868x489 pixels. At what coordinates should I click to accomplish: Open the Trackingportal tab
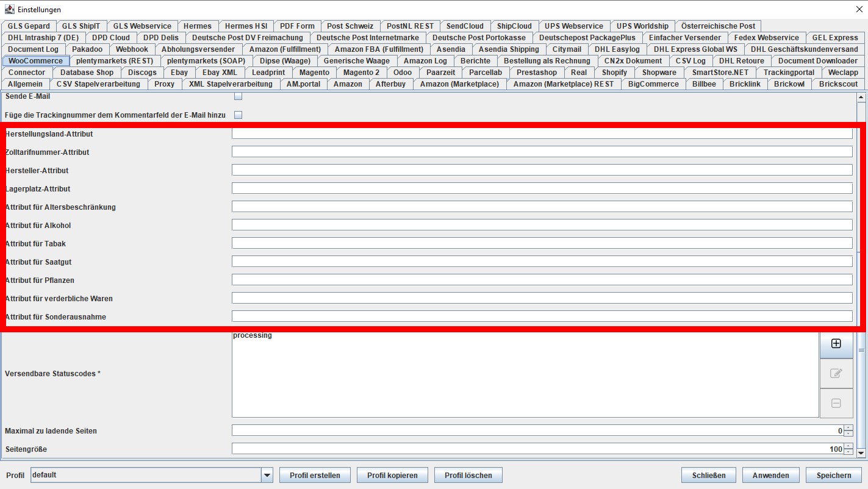[789, 73]
